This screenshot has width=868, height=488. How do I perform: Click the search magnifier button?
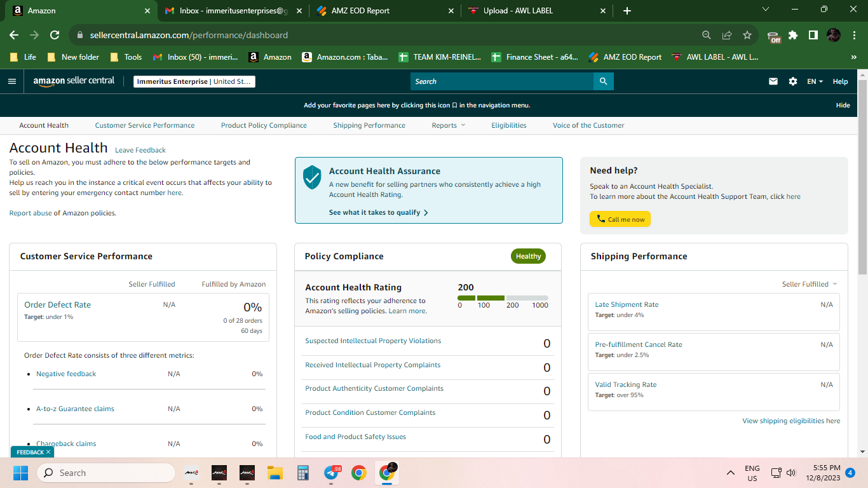click(x=603, y=81)
